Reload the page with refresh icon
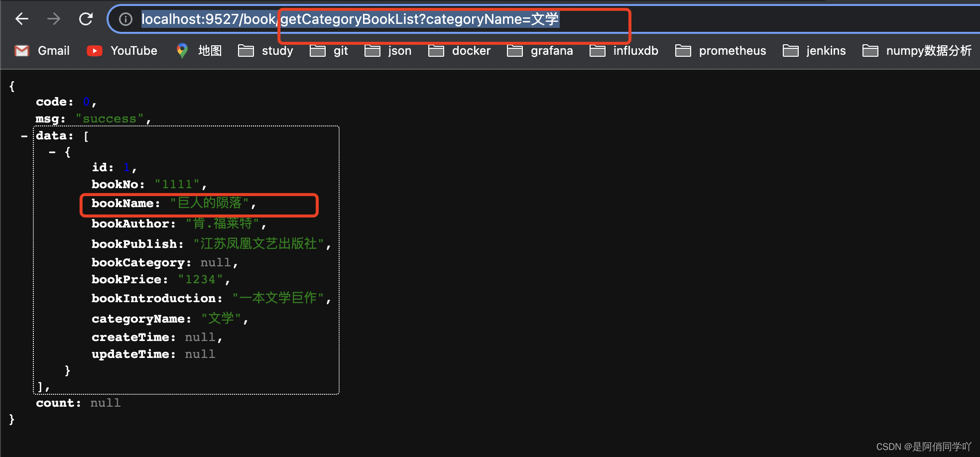This screenshot has width=980, height=457. (86, 19)
